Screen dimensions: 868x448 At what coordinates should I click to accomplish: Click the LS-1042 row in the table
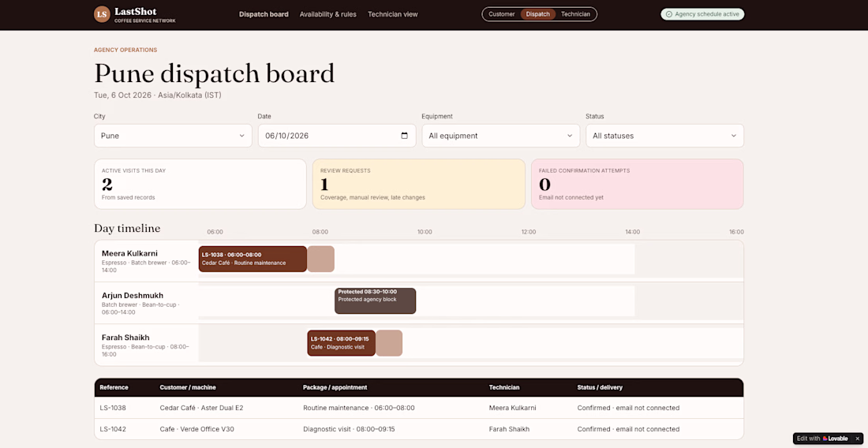tap(418, 429)
